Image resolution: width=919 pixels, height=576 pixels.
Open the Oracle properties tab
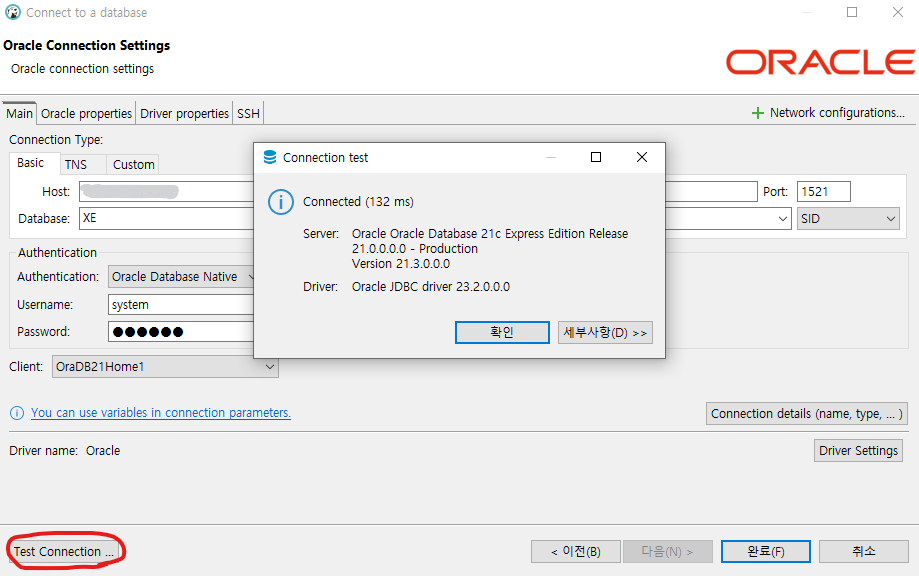point(86,114)
